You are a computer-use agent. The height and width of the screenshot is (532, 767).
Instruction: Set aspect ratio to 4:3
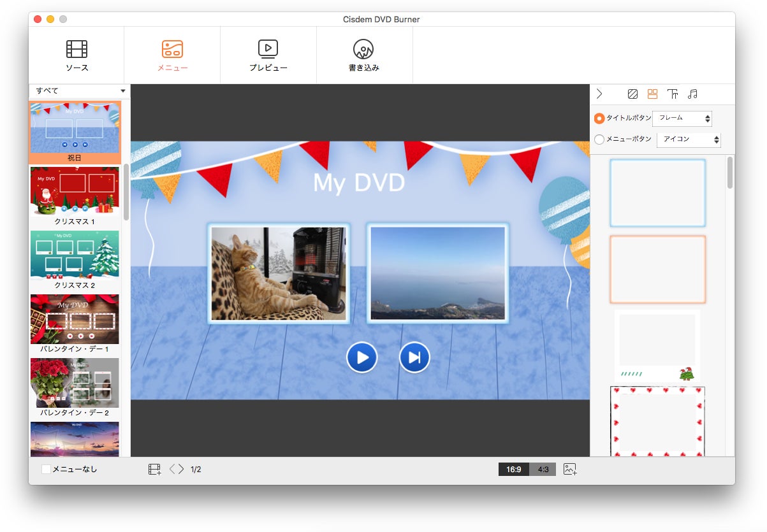(543, 470)
